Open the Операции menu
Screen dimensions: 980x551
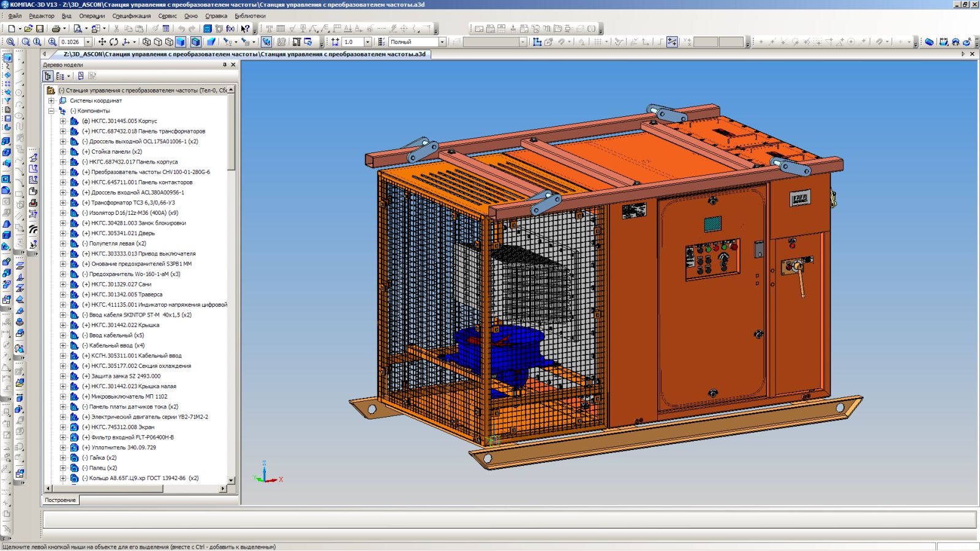pos(92,16)
